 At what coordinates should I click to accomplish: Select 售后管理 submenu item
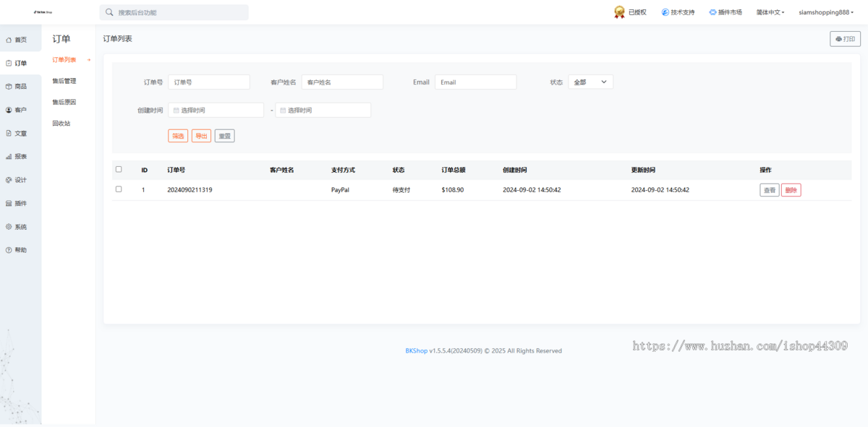coord(64,81)
